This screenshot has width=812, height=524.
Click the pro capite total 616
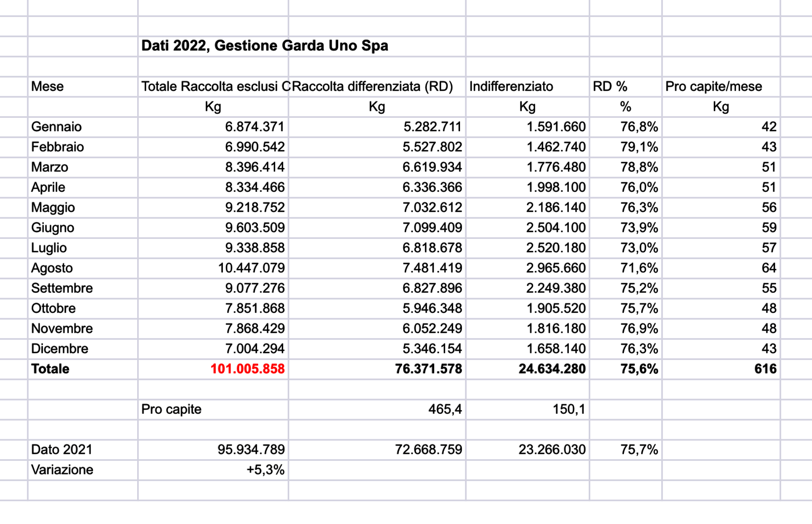(x=765, y=369)
